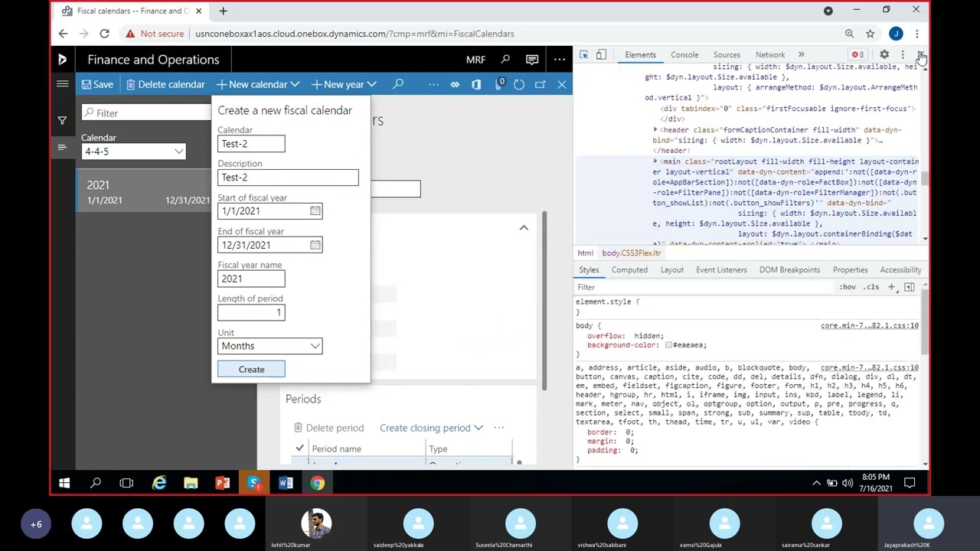
Task: Collapse the section with chevron up
Action: coord(524,228)
